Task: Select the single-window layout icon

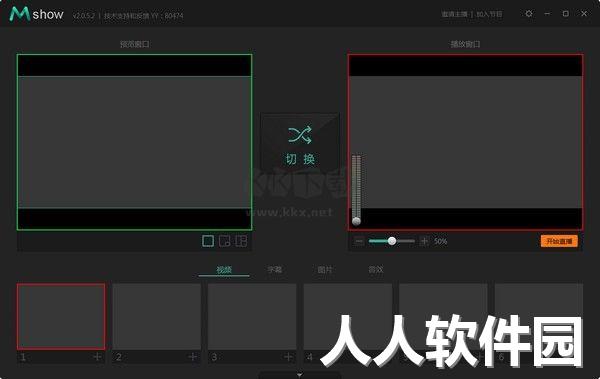Action: click(x=208, y=241)
